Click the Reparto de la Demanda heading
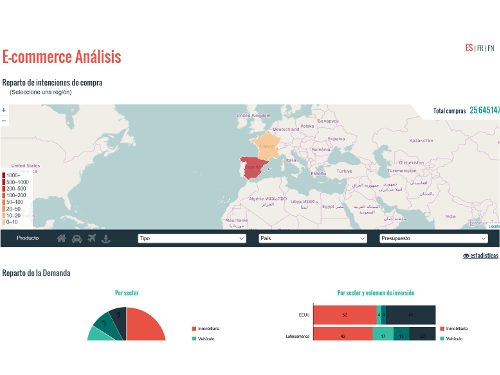This screenshot has width=500, height=375. click(x=36, y=273)
